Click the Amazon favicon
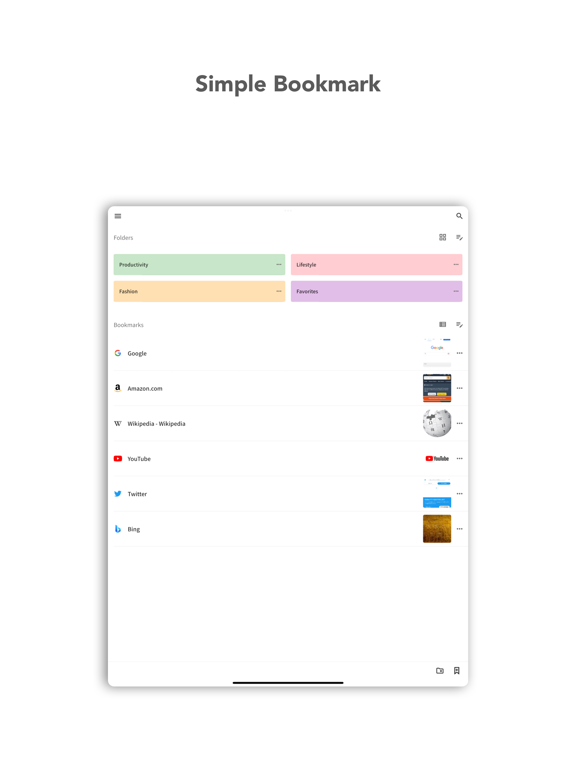Viewport: 576px width, 768px height. (x=118, y=388)
